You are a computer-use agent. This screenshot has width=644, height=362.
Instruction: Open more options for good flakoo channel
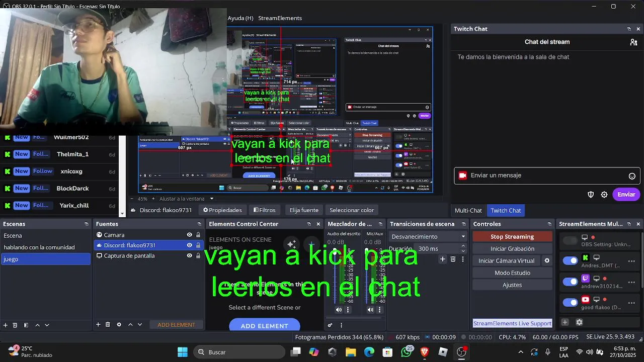pos(631,303)
